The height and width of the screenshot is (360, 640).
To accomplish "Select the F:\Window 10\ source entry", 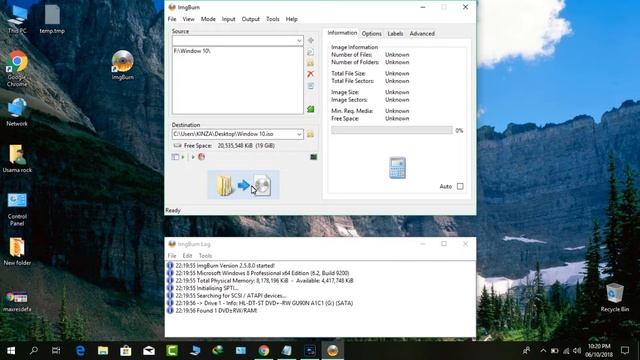I will click(192, 51).
